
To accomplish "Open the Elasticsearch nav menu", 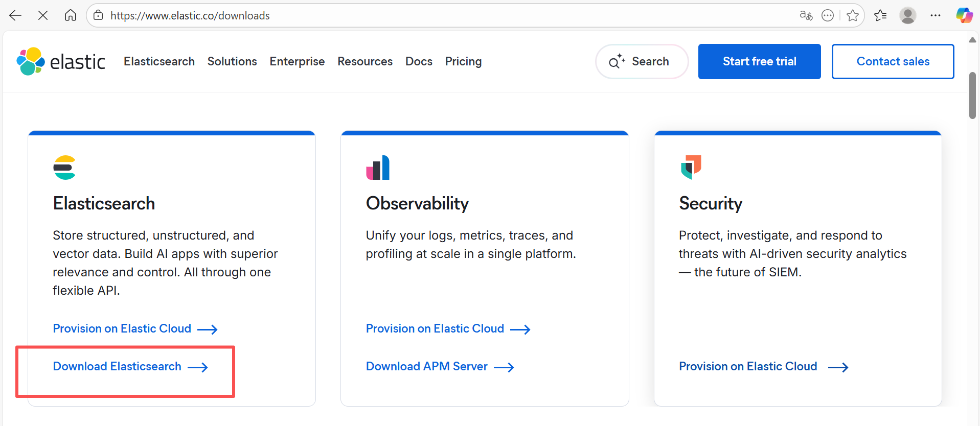I will 159,61.
